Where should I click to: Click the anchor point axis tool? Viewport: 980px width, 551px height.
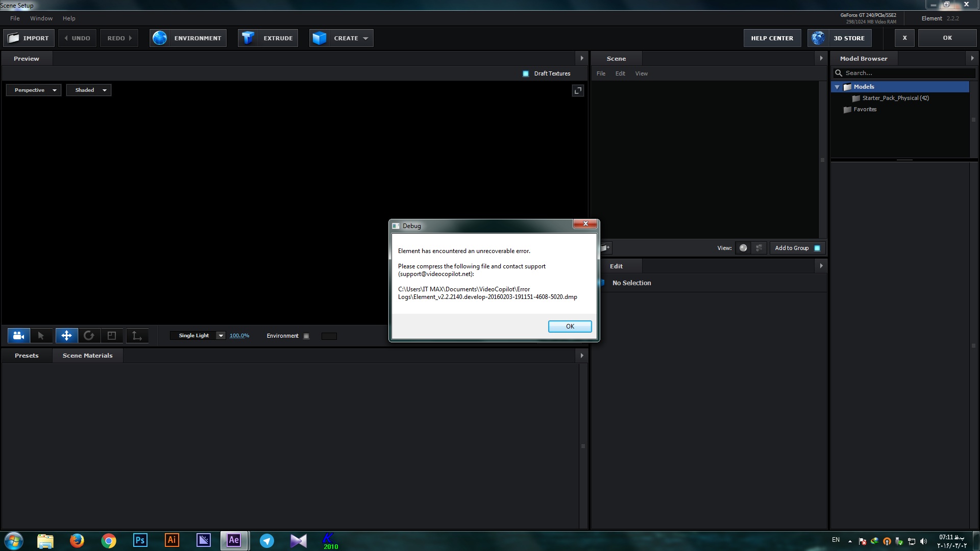pos(137,336)
